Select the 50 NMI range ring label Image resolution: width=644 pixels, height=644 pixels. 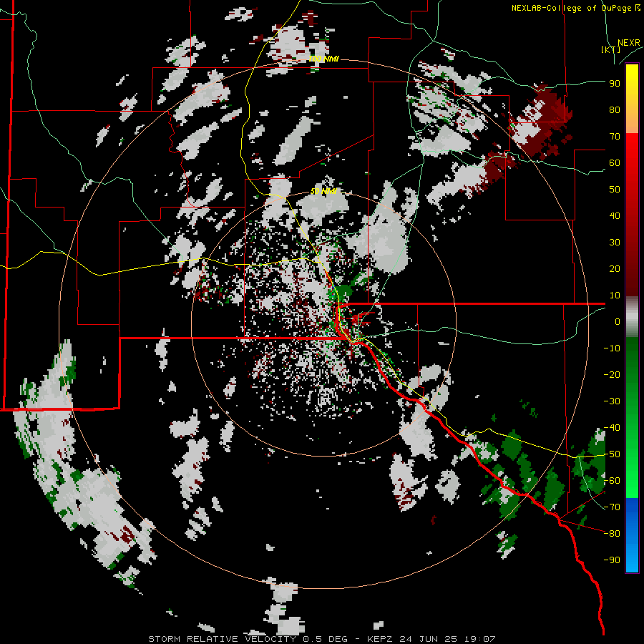click(323, 191)
